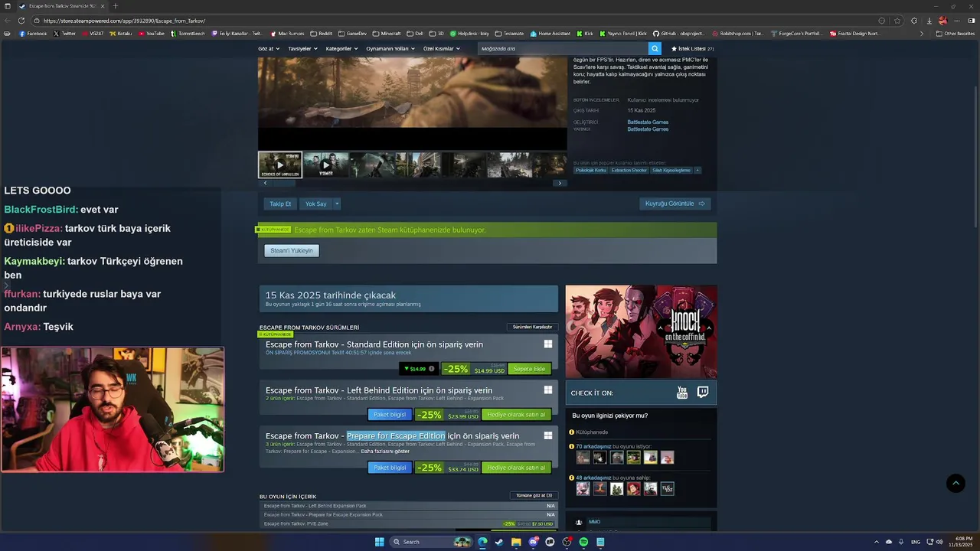The height and width of the screenshot is (551, 980).
Task: Expand the Kategoriler menu
Action: coord(341,48)
